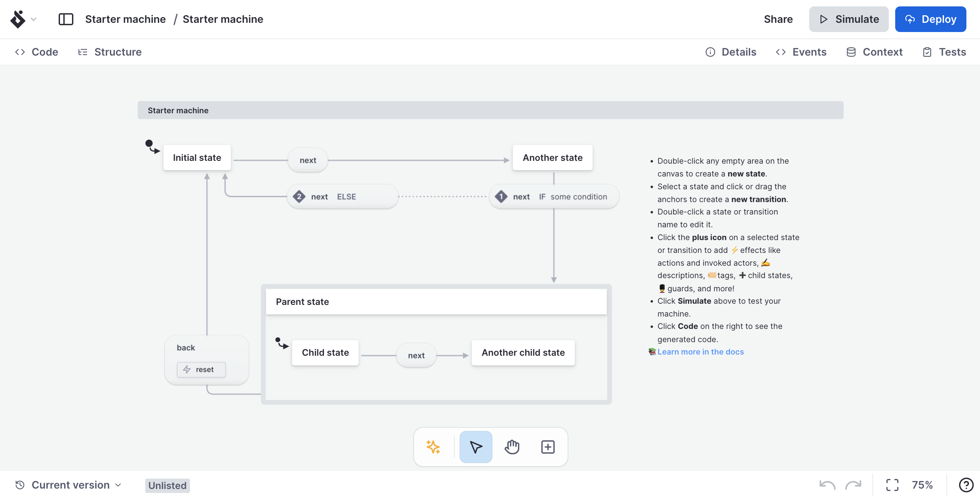Select the pointer/select tool
The height and width of the screenshot is (501, 980).
[x=476, y=447]
